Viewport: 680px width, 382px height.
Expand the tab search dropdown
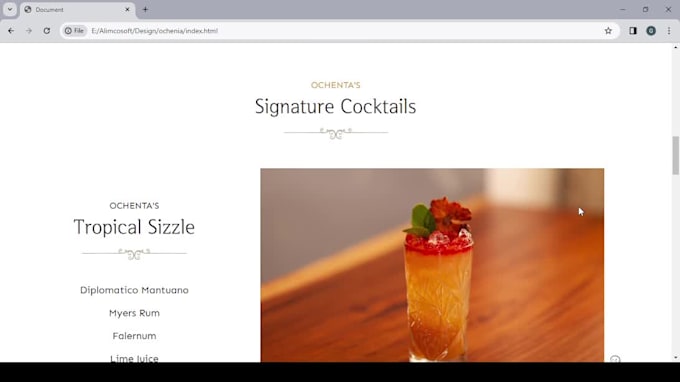click(x=10, y=9)
